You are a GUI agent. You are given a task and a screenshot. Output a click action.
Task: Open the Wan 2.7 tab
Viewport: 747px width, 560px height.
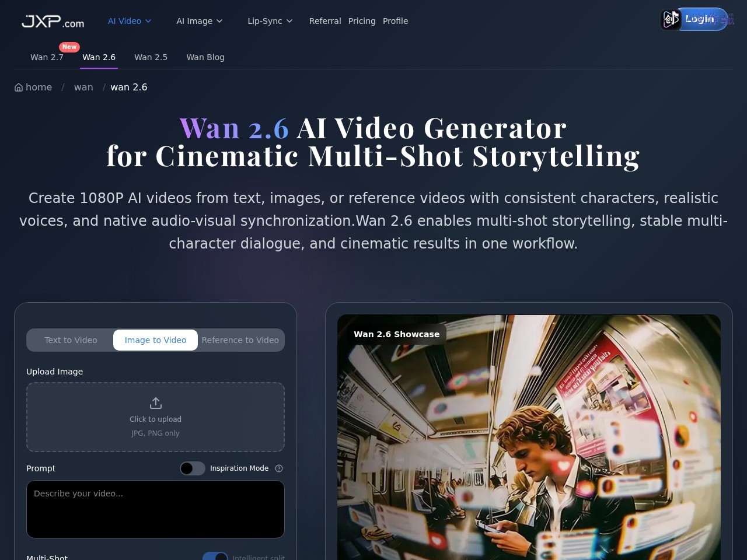[x=47, y=57]
